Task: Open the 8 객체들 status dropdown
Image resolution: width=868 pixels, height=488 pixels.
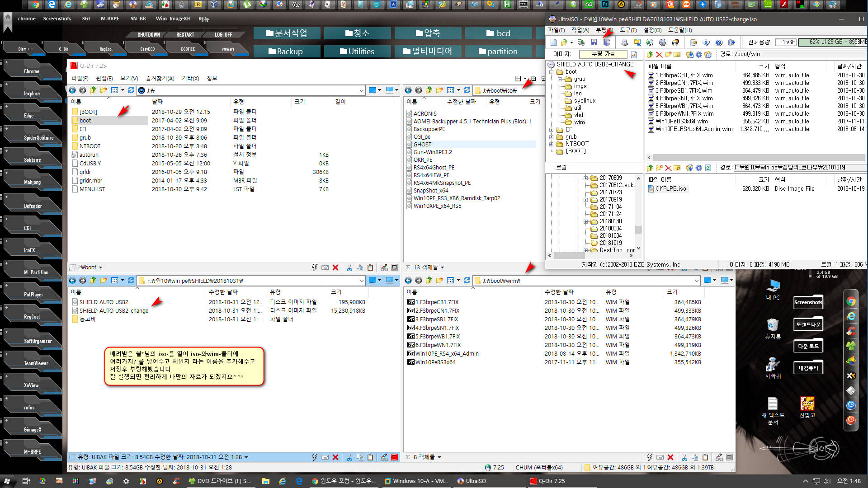Action: (x=439, y=457)
